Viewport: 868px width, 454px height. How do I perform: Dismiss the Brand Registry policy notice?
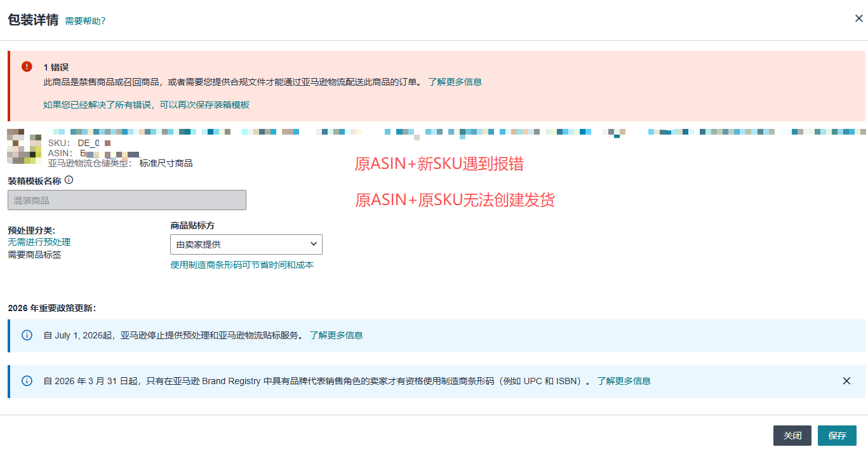[846, 381]
